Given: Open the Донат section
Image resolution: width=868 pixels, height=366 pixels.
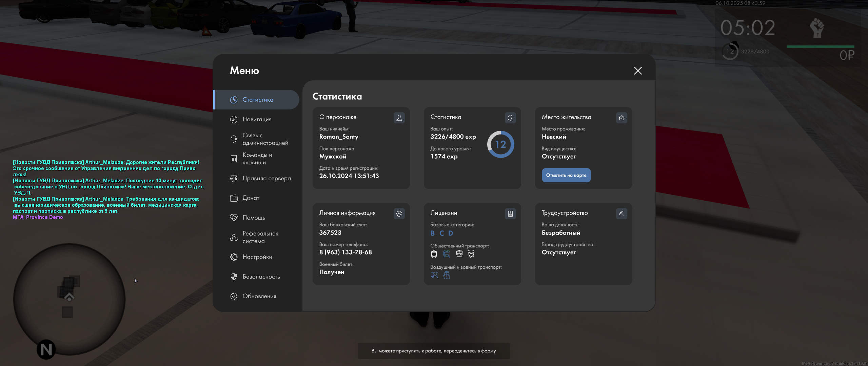Looking at the screenshot, I should [251, 198].
